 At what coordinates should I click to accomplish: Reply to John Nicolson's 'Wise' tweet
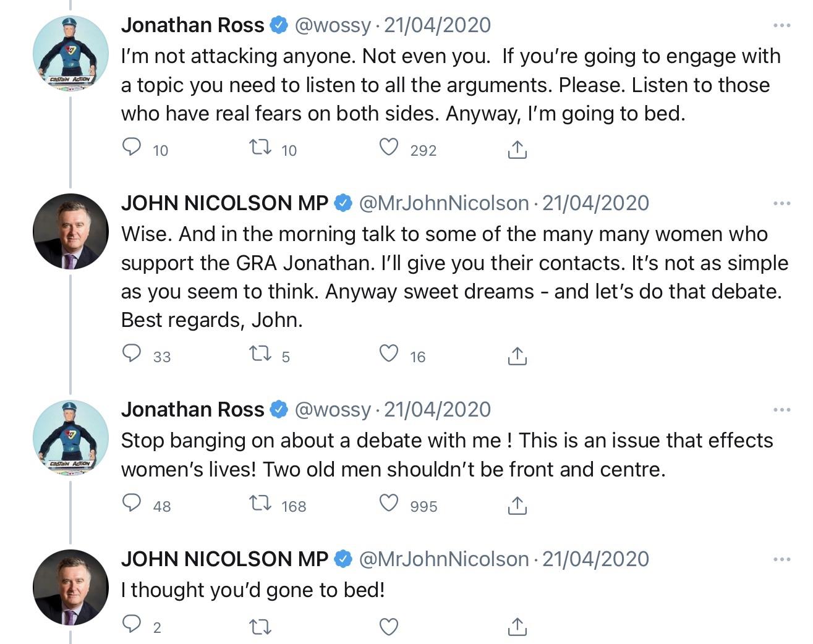point(132,354)
